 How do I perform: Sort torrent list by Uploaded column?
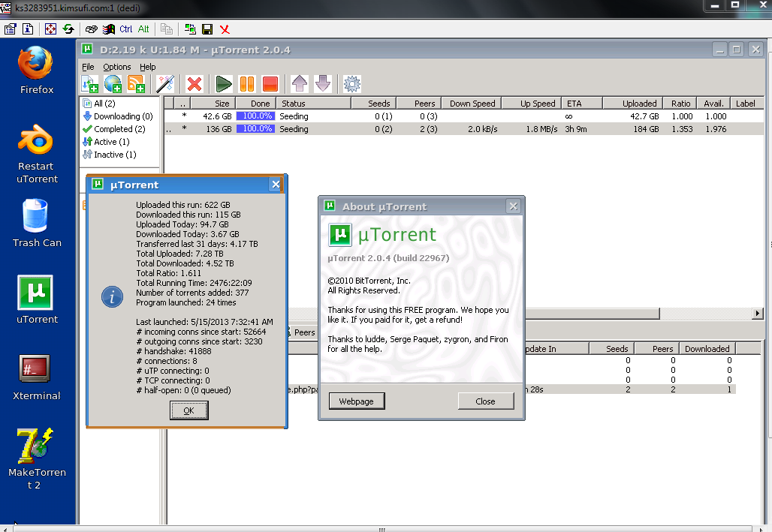pyautogui.click(x=633, y=104)
